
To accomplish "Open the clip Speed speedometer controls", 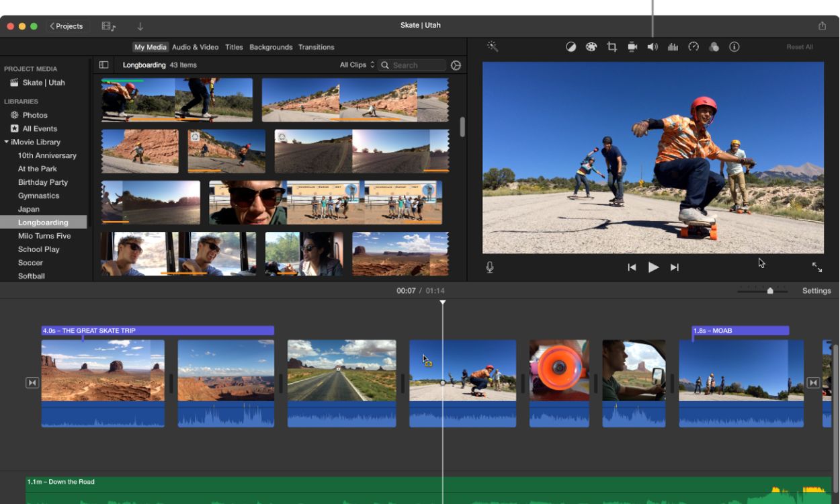I will (693, 46).
